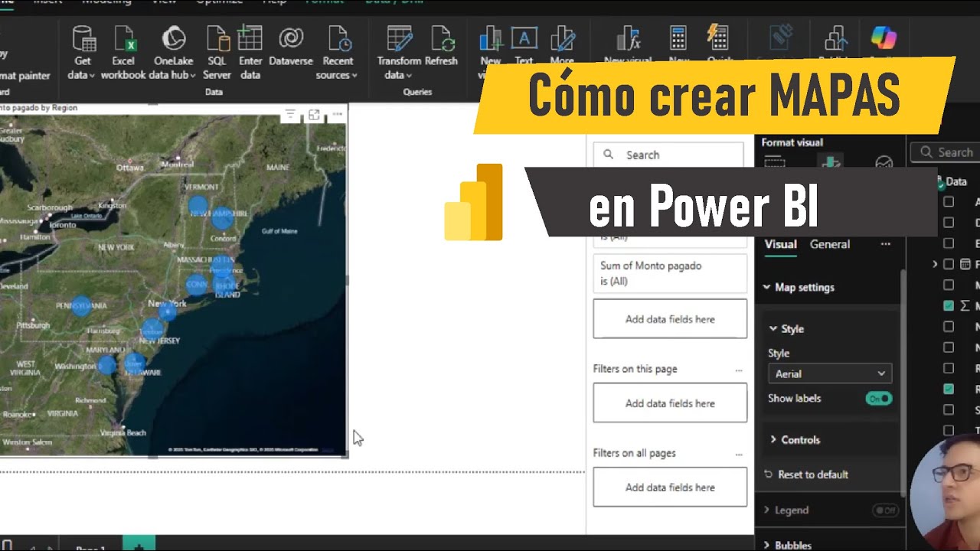The image size is (980, 551).
Task: Click the Filters pane Search box
Action: 668,155
